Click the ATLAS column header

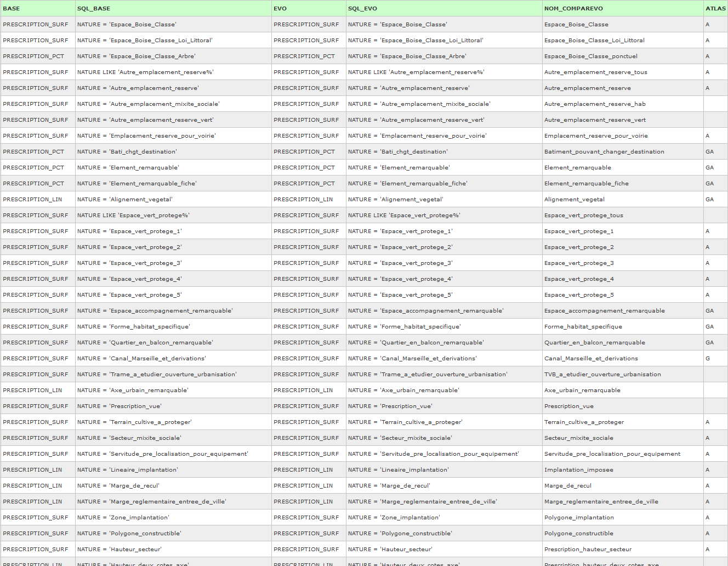pos(715,8)
